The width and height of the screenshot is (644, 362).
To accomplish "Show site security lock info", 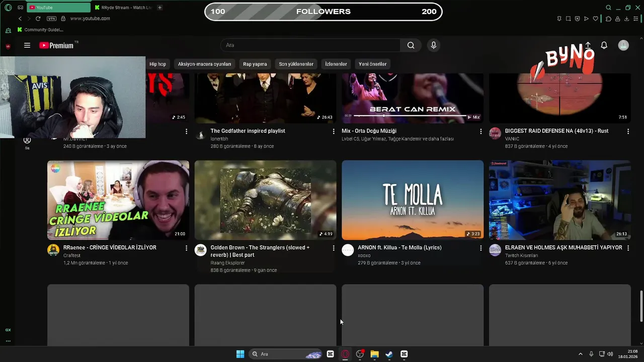I will (x=63, y=19).
